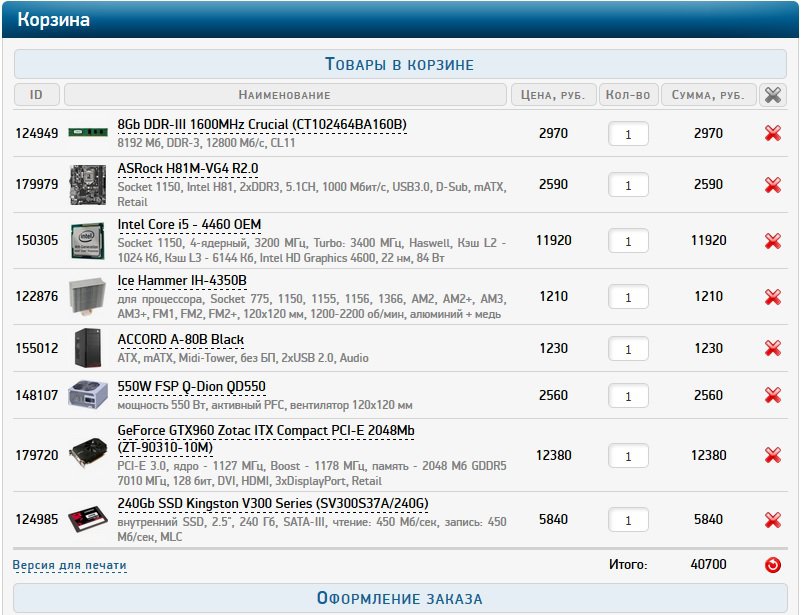Delete 550W FSP Q-Dion QD550 row
Image resolution: width=802 pixels, height=615 pixels.
click(x=772, y=396)
